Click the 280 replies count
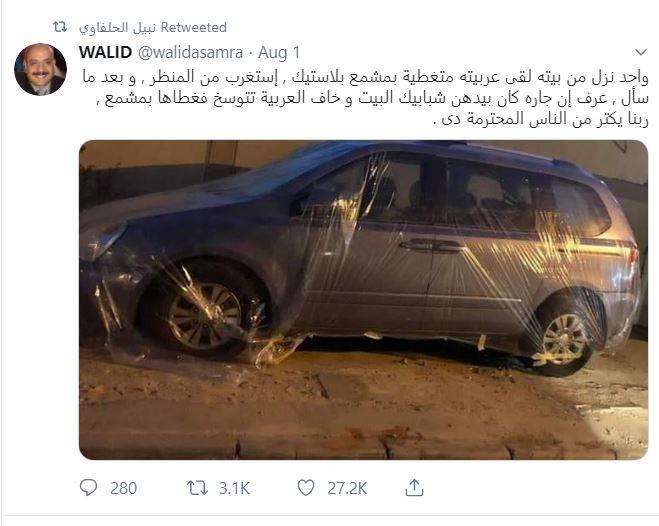This screenshot has width=659, height=526. (x=124, y=488)
